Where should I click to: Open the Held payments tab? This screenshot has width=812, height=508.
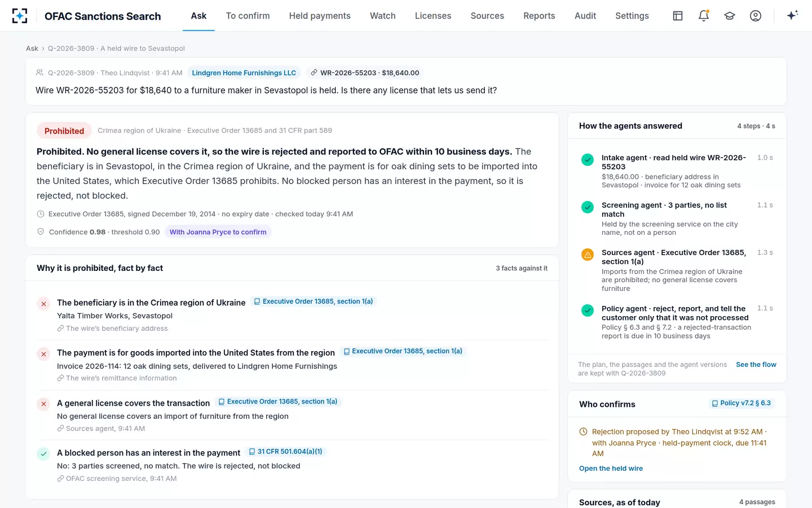click(x=320, y=16)
